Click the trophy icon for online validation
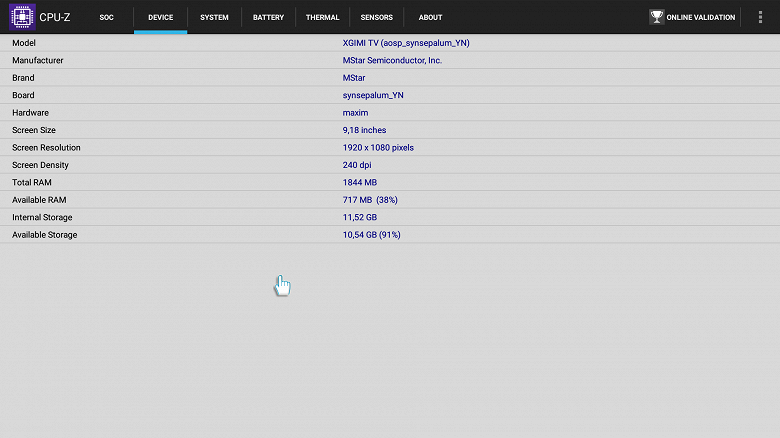Screen dimensions: 780x438 657,17
